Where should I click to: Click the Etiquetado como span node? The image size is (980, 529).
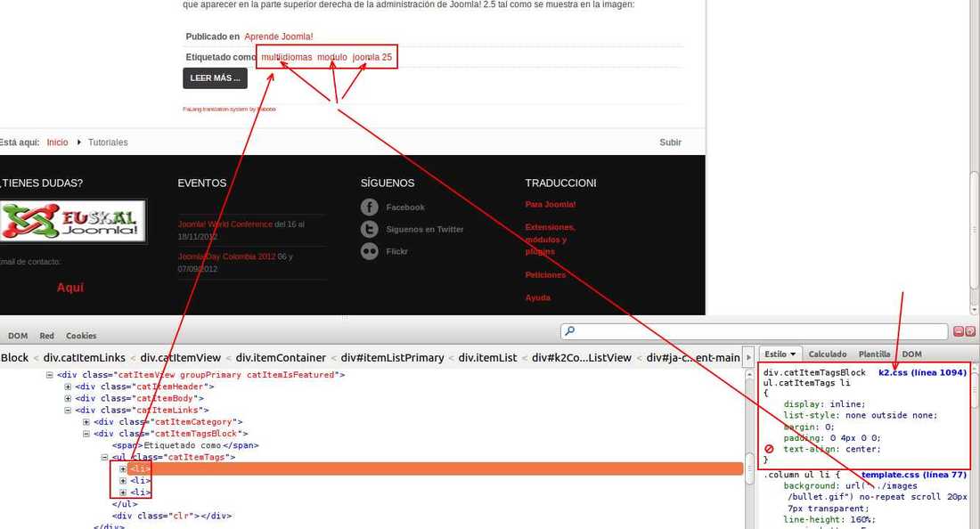click(185, 445)
